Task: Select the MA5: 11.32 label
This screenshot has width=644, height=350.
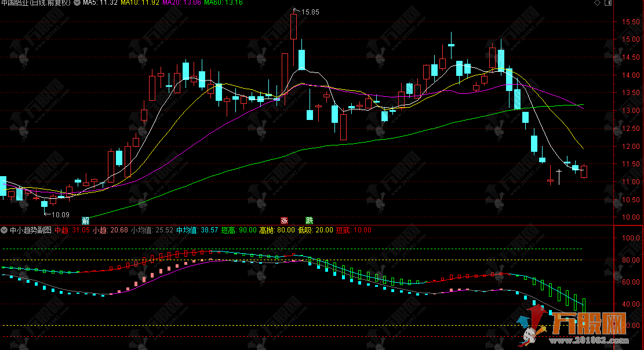Action: 100,2
